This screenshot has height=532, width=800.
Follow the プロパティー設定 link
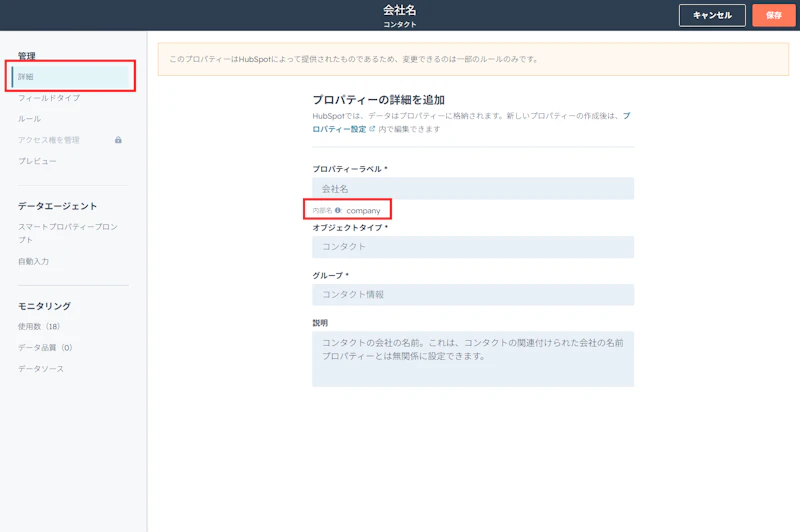[x=339, y=129]
